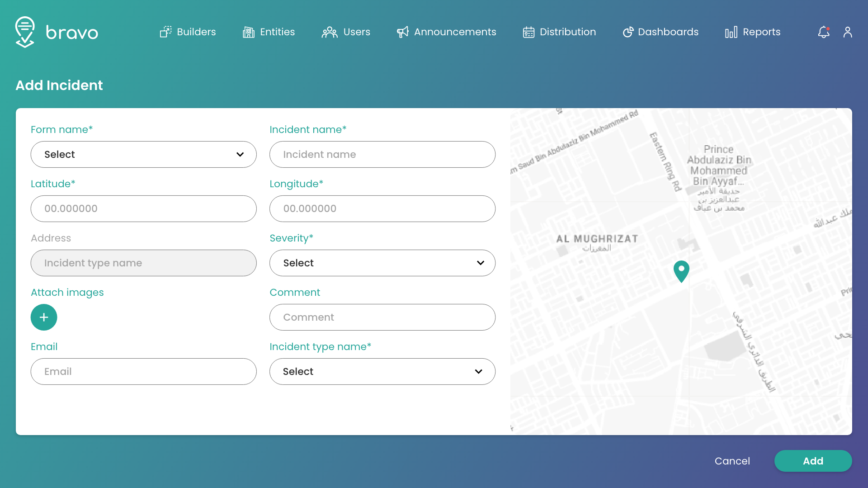Viewport: 868px width, 488px height.
Task: Open the Form name dropdown
Action: click(143, 154)
